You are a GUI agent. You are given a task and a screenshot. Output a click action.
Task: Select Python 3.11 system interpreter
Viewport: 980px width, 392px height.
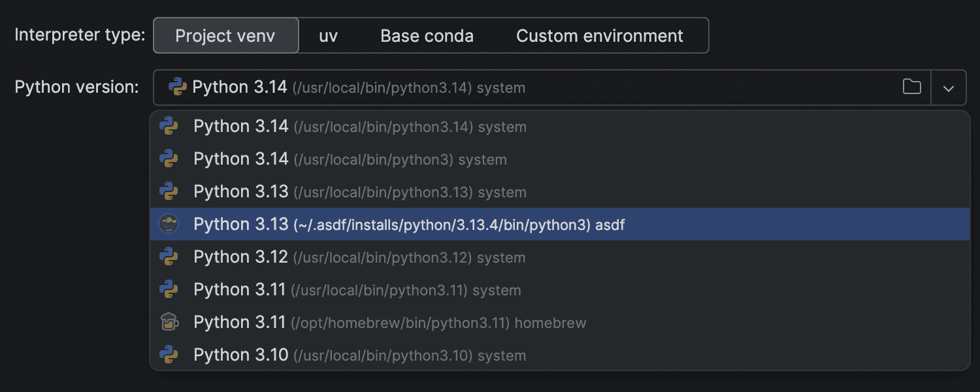[x=357, y=289]
